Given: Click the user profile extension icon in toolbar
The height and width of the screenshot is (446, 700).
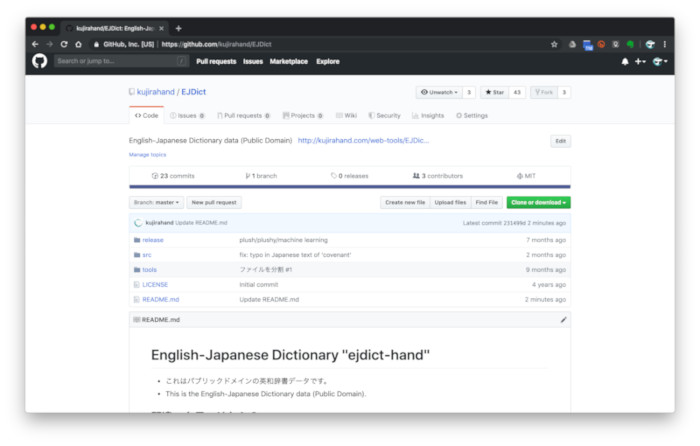Looking at the screenshot, I should (x=650, y=44).
